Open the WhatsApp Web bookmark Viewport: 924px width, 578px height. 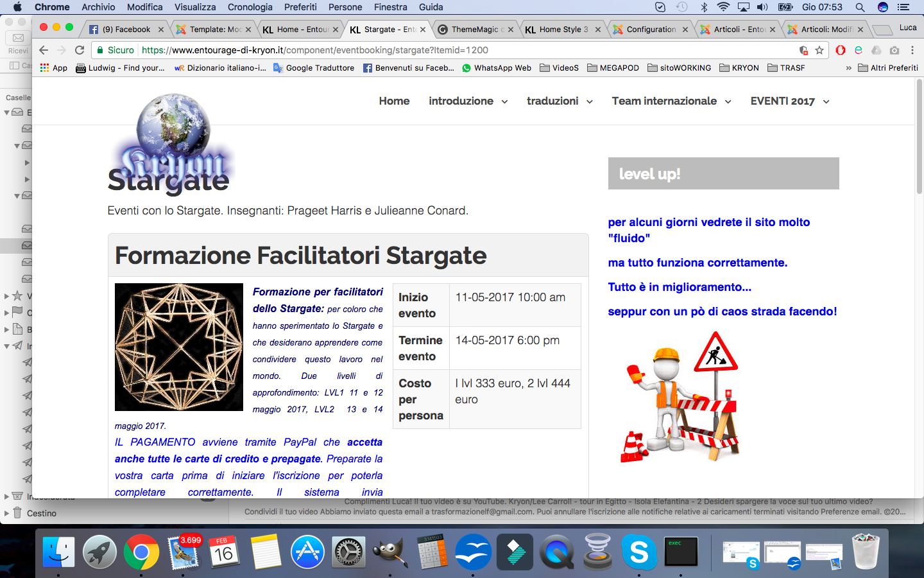[496, 68]
